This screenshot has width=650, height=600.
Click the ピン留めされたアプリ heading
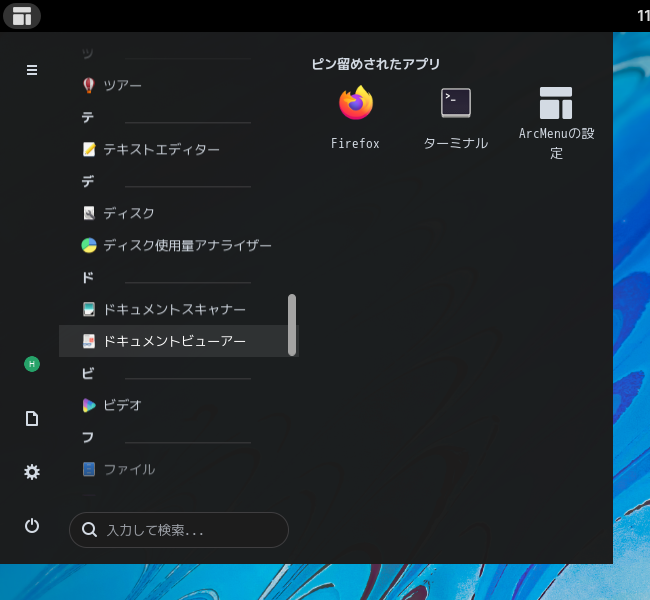tap(376, 64)
